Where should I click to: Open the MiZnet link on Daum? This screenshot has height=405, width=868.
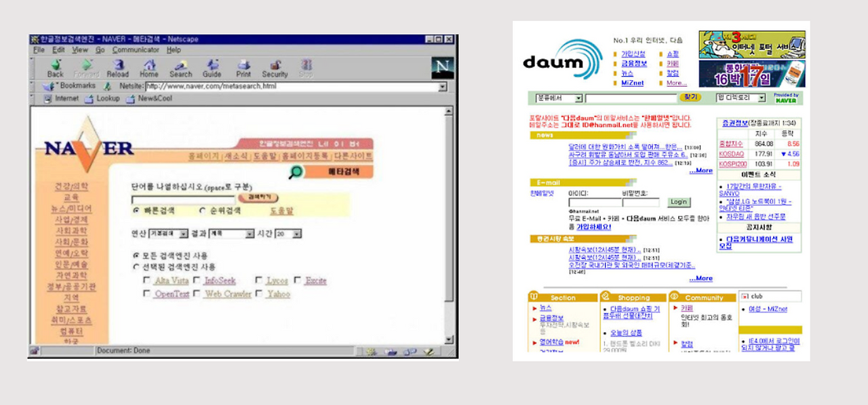point(632,83)
